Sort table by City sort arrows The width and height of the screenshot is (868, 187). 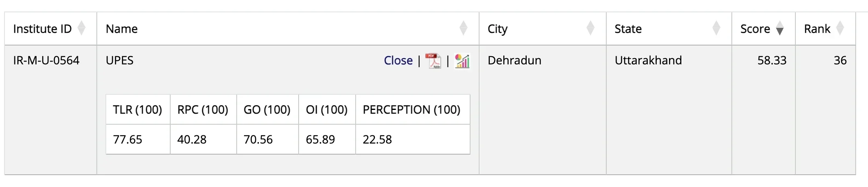tap(591, 28)
